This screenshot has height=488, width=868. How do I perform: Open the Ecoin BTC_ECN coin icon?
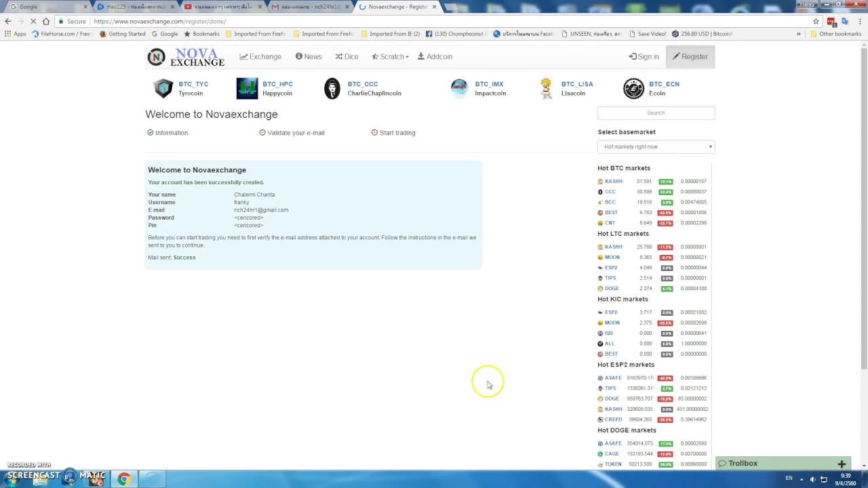[633, 89]
